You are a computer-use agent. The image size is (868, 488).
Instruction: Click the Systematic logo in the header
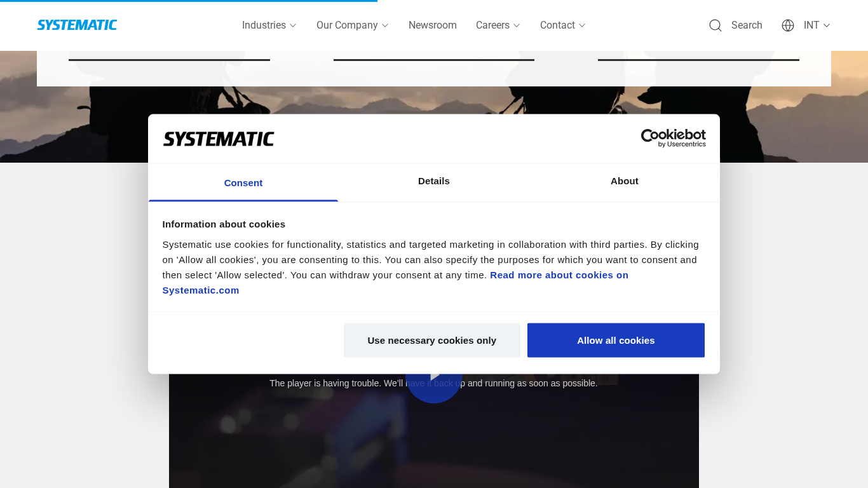pos(77,25)
